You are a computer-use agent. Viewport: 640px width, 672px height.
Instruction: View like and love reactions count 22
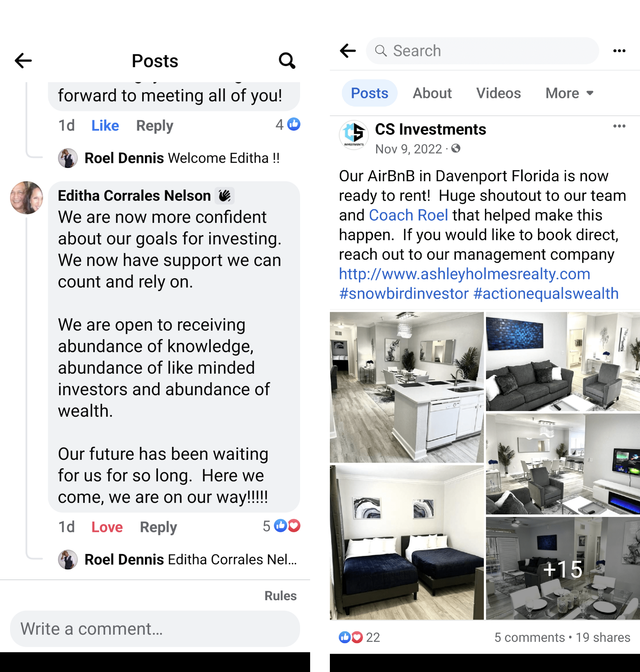point(359,637)
